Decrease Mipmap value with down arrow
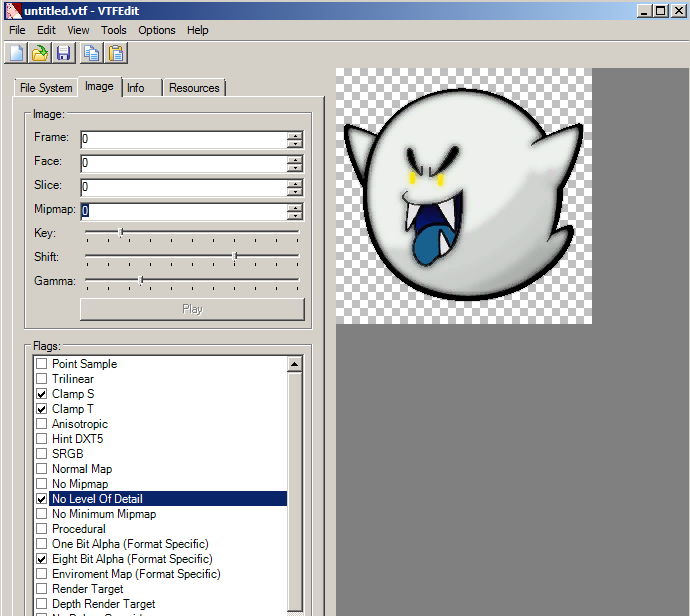690x616 pixels. pyautogui.click(x=295, y=215)
